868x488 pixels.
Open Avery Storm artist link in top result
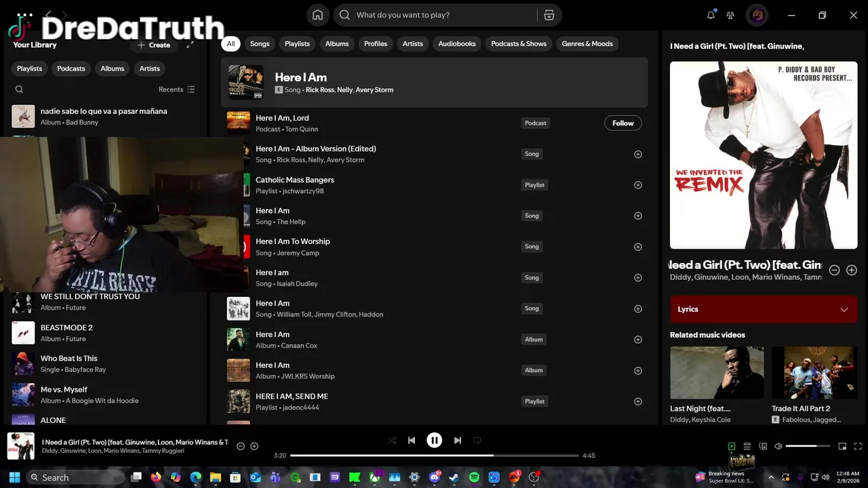click(374, 90)
